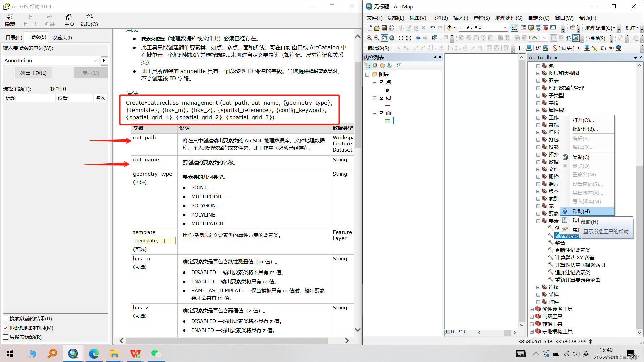Click the Save map document icon

tap(384, 28)
